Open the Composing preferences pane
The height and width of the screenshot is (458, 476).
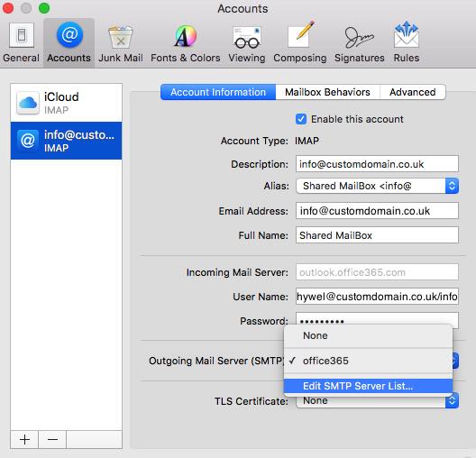click(299, 42)
